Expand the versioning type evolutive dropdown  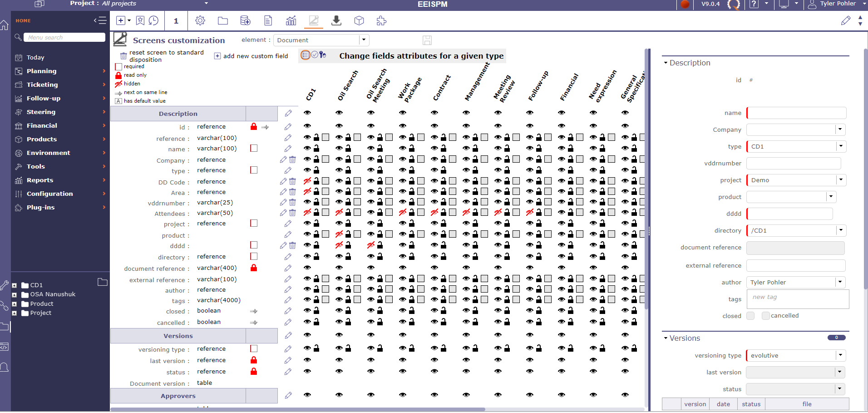840,355
